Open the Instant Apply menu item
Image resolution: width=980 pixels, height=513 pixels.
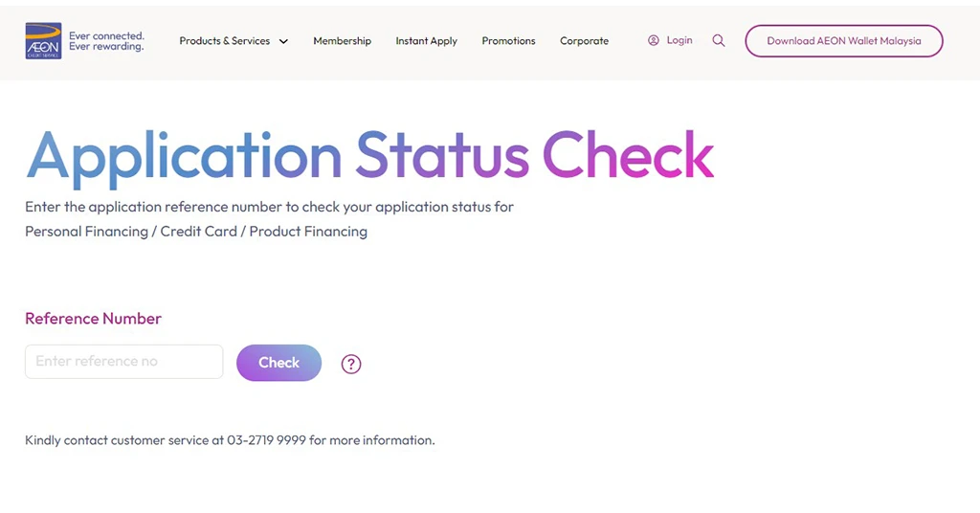pos(426,41)
